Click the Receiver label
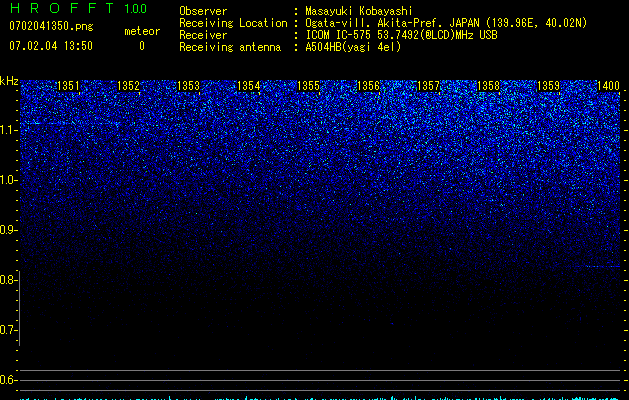The height and width of the screenshot is (400, 629). pos(203,35)
